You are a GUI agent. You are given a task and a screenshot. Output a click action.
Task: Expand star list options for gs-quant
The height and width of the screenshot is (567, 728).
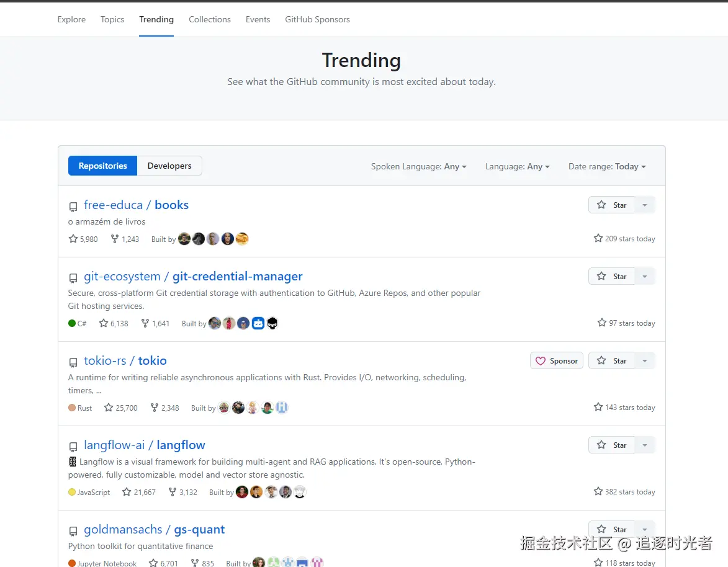point(645,529)
